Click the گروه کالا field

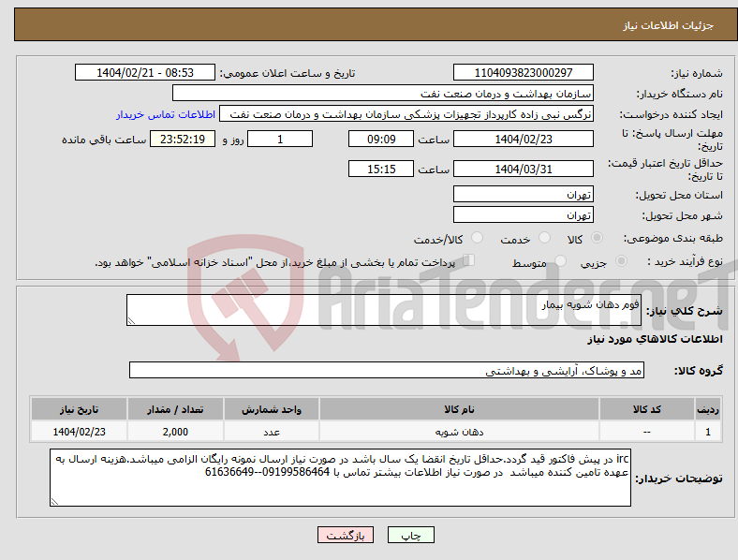pyautogui.click(x=387, y=370)
